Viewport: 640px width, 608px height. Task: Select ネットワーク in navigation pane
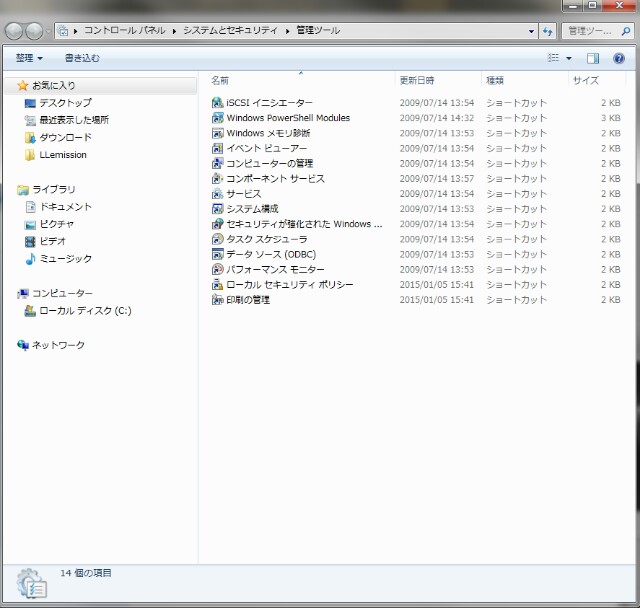tap(58, 345)
